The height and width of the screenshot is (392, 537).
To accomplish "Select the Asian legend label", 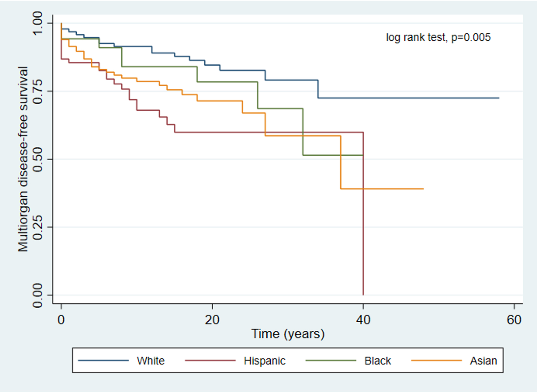I will (x=483, y=361).
